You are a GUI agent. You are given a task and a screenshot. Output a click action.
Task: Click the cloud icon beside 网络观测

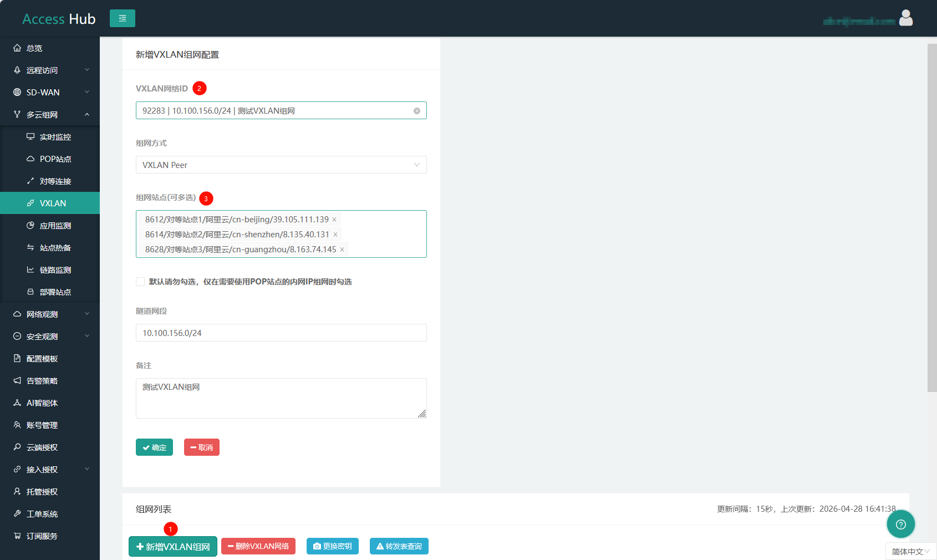(x=17, y=314)
